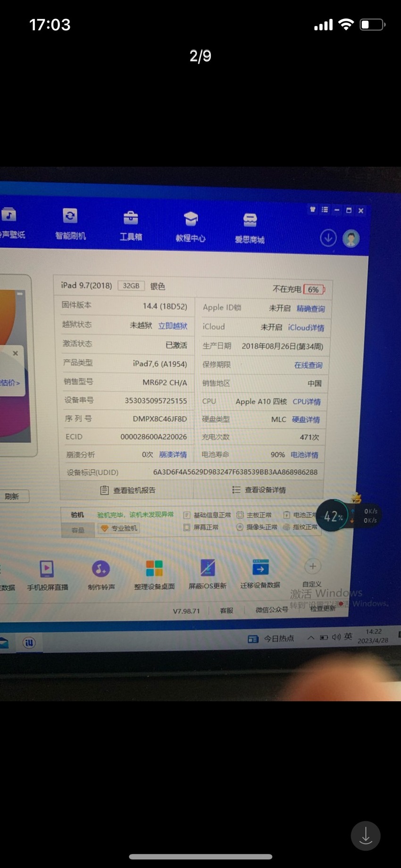Click the skin/theme icon in the title bar

point(312,209)
